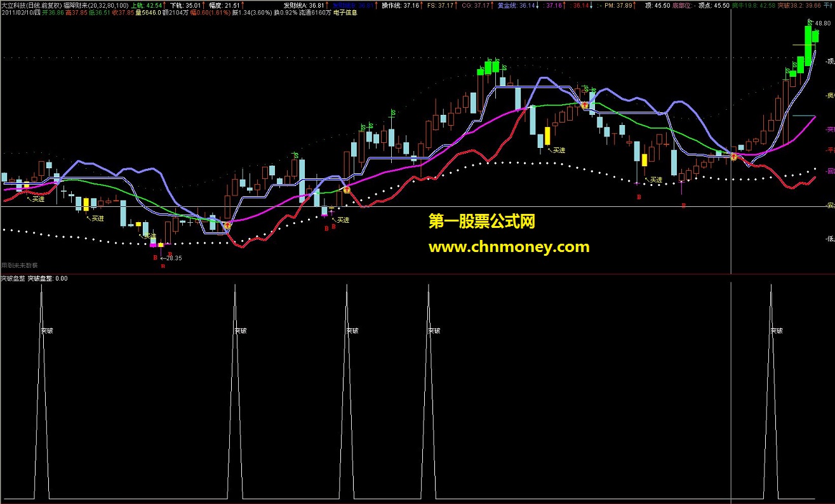The image size is (835, 504).
Task: Click the 大立科技(日线,前复权) chart title
Action: click(30, 4)
